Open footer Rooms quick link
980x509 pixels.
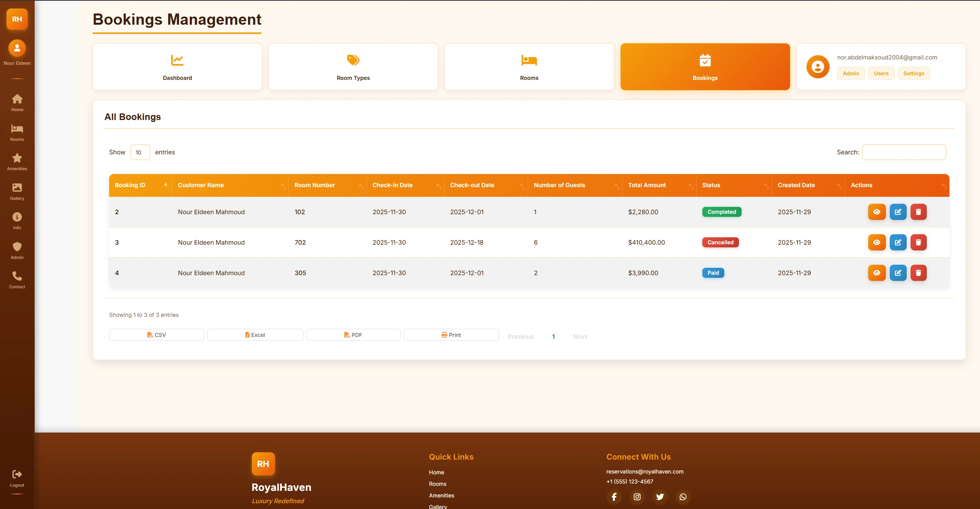[437, 484]
